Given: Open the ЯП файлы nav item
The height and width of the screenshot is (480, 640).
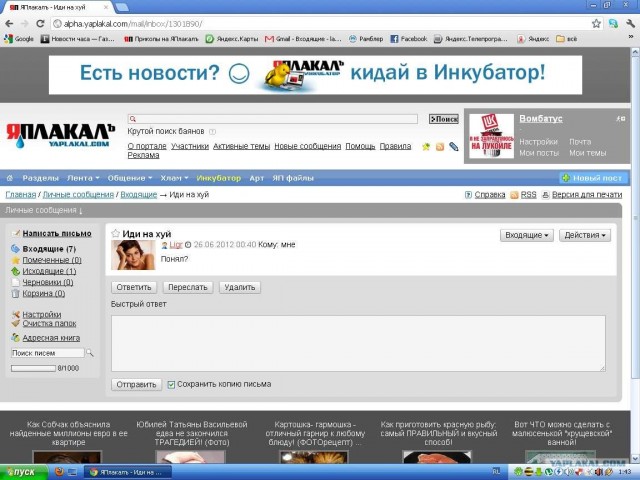Looking at the screenshot, I should coord(293,178).
